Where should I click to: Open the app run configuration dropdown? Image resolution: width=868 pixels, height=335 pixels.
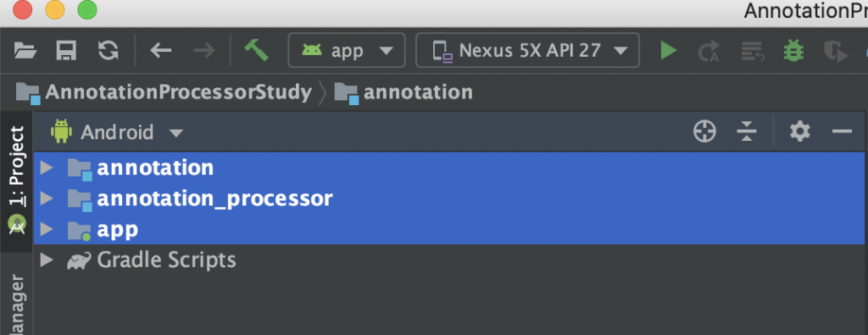[x=347, y=51]
